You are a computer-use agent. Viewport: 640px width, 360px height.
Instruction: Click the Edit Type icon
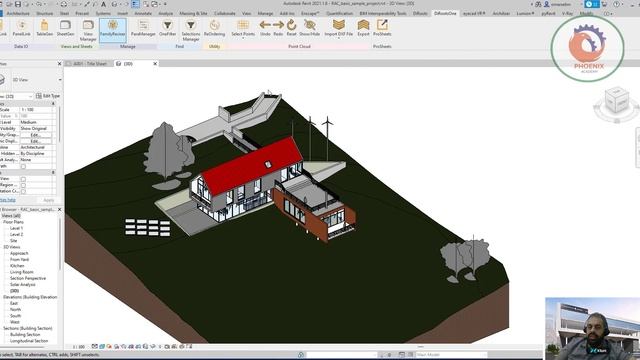[x=39, y=96]
